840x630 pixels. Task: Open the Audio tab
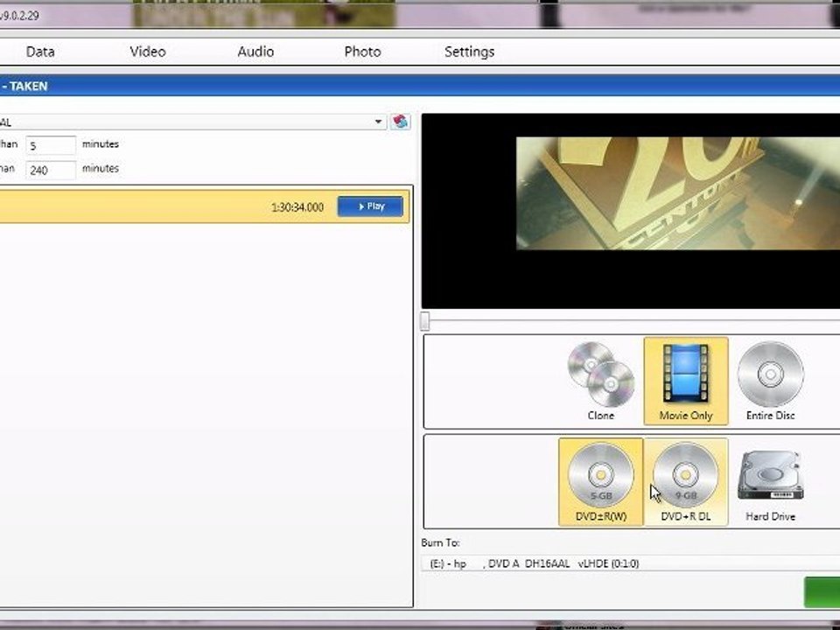(x=255, y=52)
